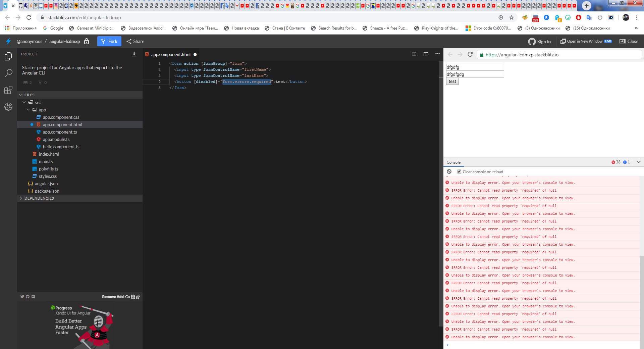Bookmark this page with the star icon
This screenshot has width=644, height=349.
tap(512, 17)
